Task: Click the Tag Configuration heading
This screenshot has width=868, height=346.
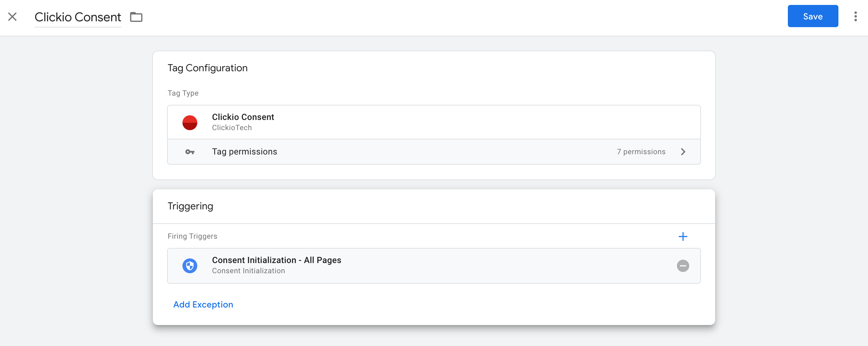Action: click(207, 68)
